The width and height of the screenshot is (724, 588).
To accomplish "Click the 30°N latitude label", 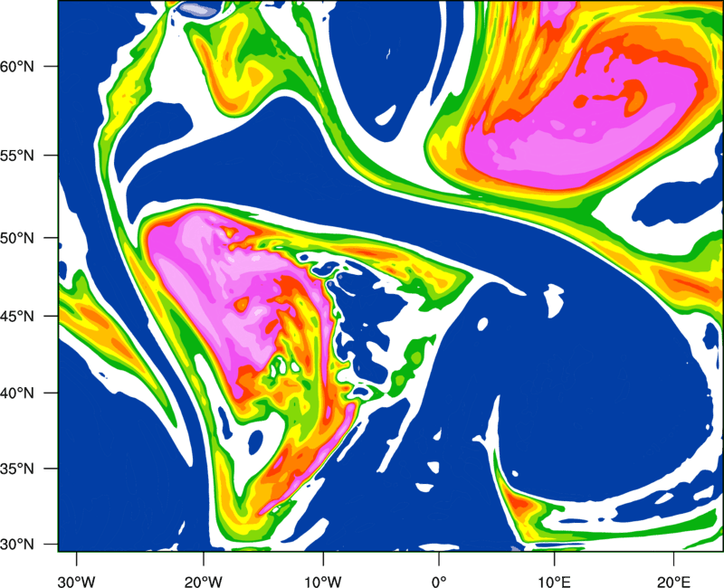I will [17, 545].
